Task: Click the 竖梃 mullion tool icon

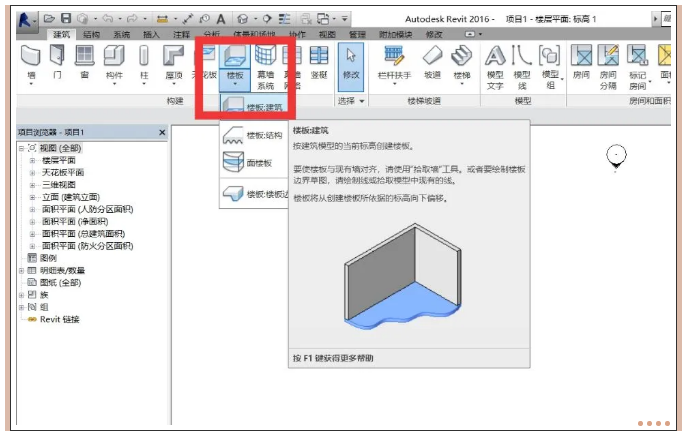Action: [319, 55]
